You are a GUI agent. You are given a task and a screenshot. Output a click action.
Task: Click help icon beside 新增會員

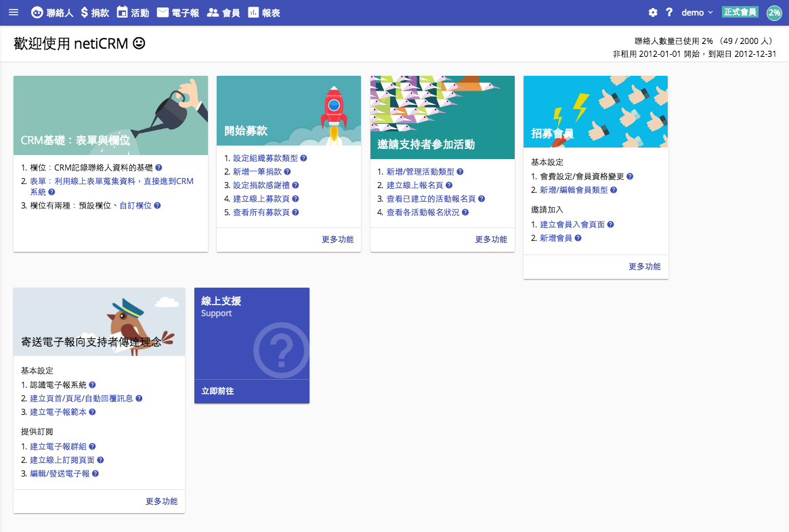click(578, 238)
